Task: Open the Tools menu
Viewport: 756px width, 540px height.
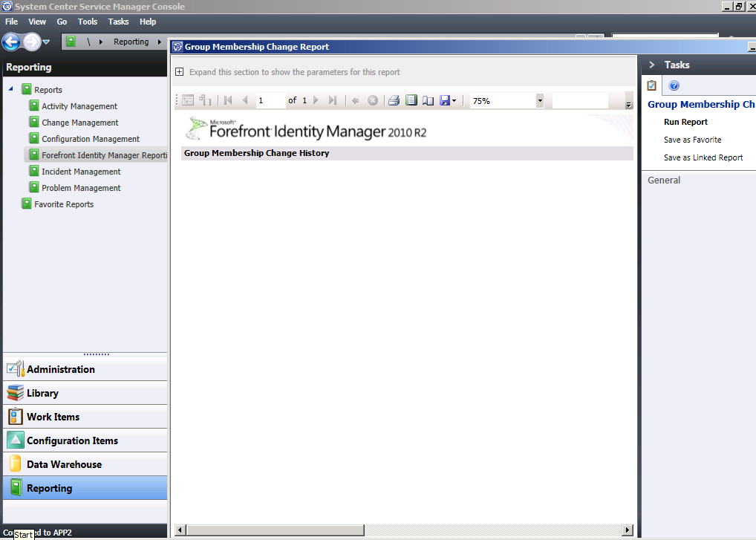Action: pos(88,22)
